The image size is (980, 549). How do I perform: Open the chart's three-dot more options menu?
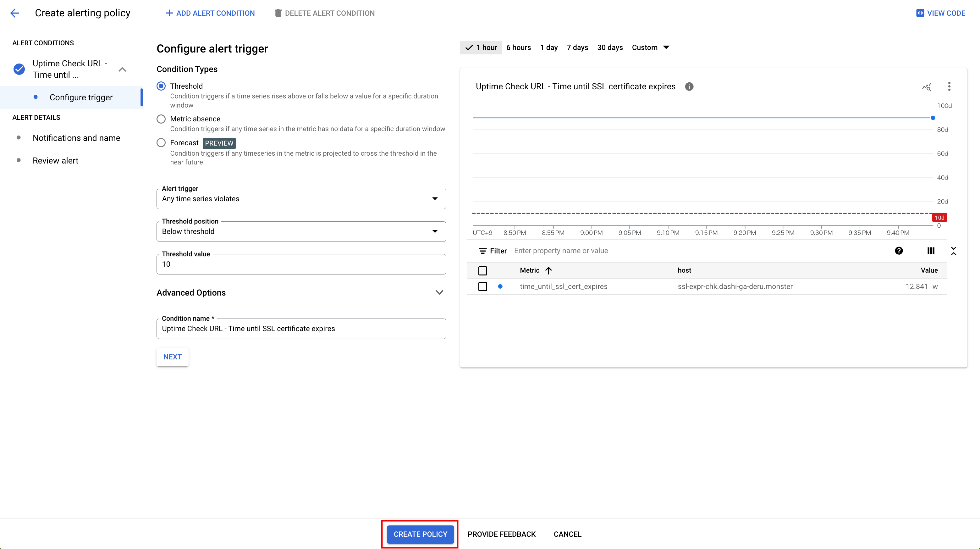(x=949, y=86)
